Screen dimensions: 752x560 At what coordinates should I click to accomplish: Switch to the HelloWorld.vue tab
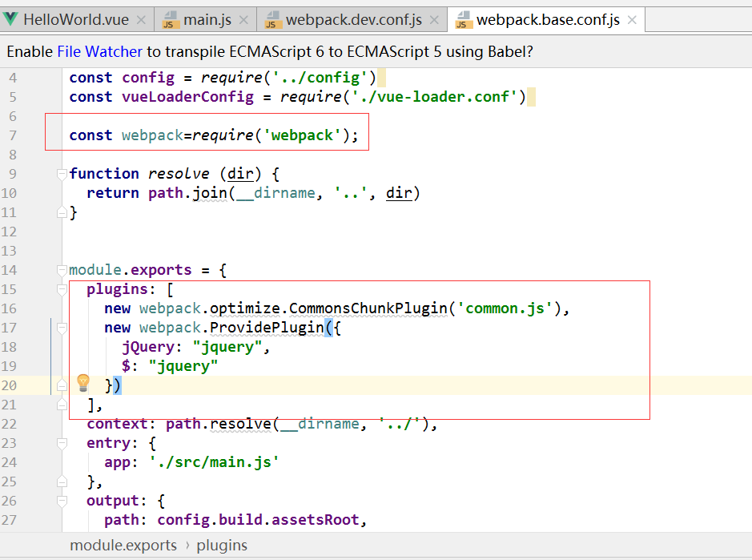76,20
